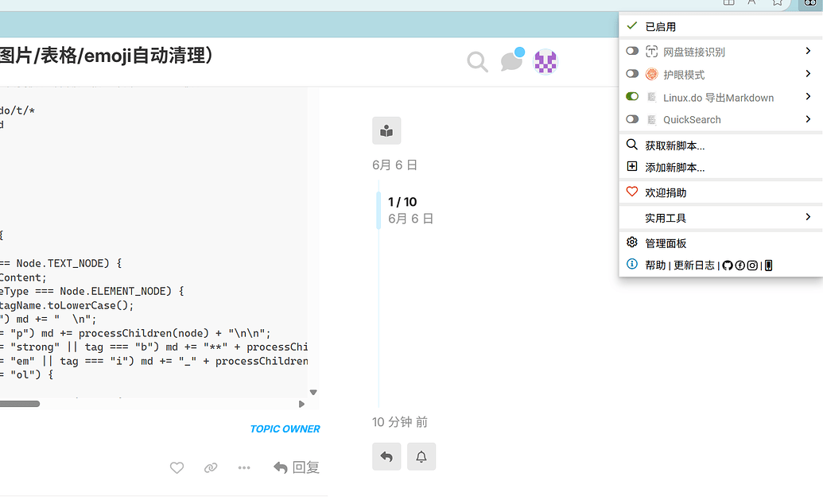Jump to the latest post via 10 分钟 前

tap(400, 422)
